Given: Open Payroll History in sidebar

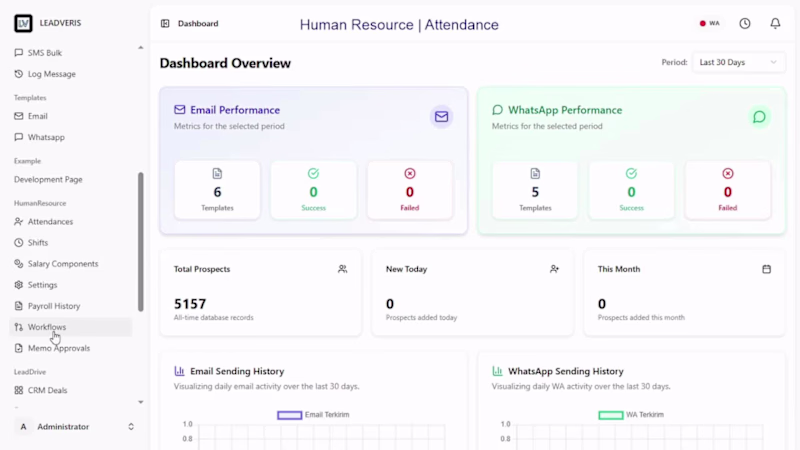Looking at the screenshot, I should pyautogui.click(x=71, y=306).
